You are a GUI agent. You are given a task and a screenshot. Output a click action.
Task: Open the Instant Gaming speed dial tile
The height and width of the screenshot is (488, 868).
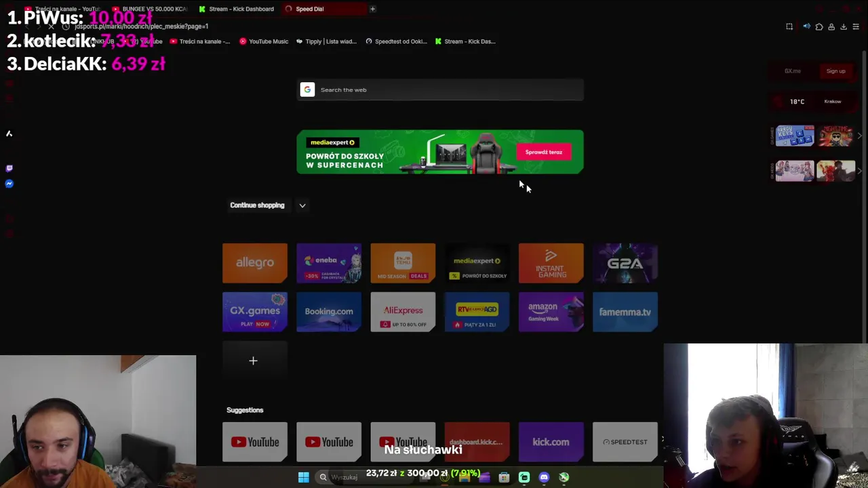click(x=551, y=263)
